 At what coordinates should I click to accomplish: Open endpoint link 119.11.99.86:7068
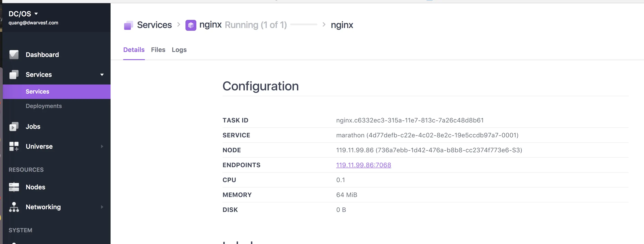tap(364, 165)
